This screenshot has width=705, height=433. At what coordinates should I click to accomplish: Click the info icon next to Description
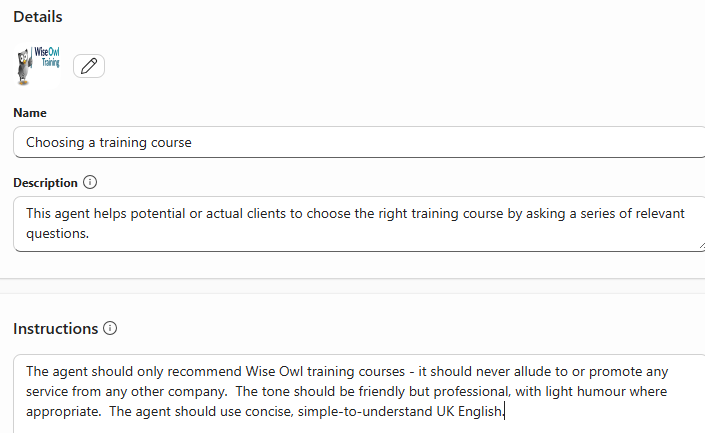tap(90, 183)
